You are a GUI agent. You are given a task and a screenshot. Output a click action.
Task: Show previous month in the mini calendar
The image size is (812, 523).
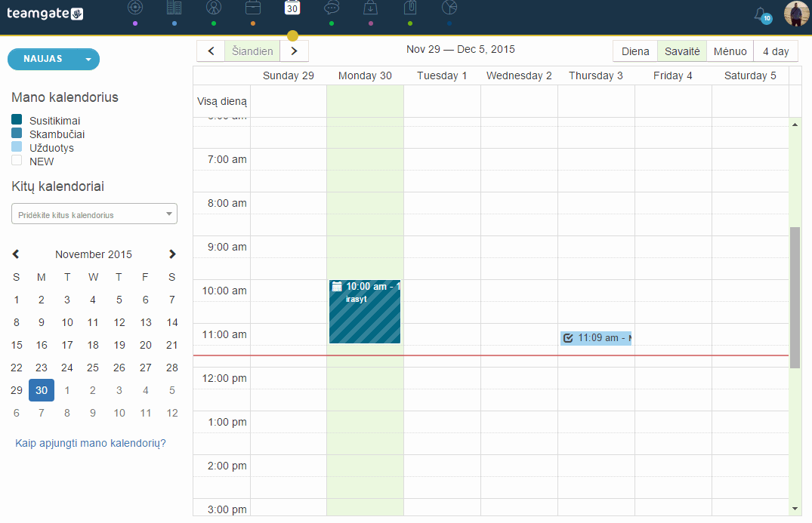16,254
